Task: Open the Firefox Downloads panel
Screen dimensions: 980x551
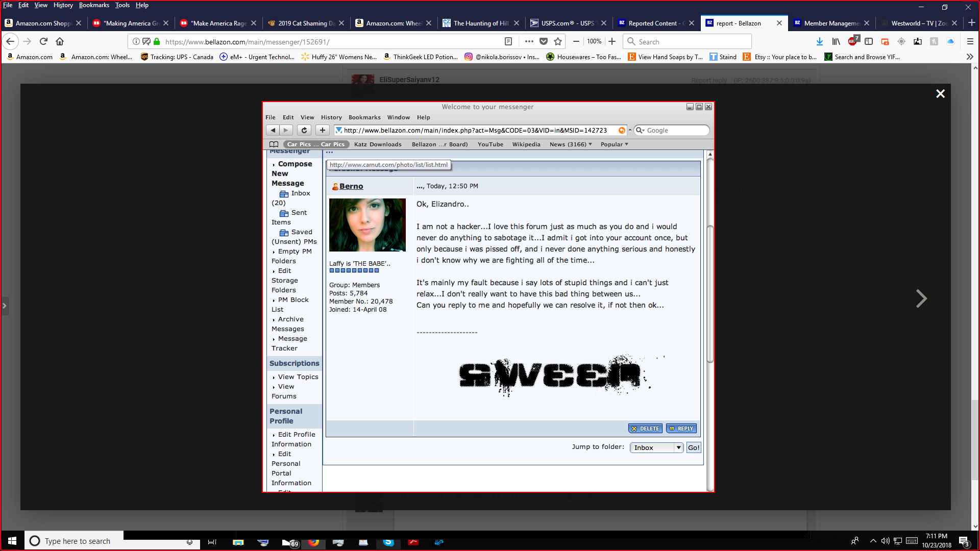Action: pyautogui.click(x=819, y=41)
